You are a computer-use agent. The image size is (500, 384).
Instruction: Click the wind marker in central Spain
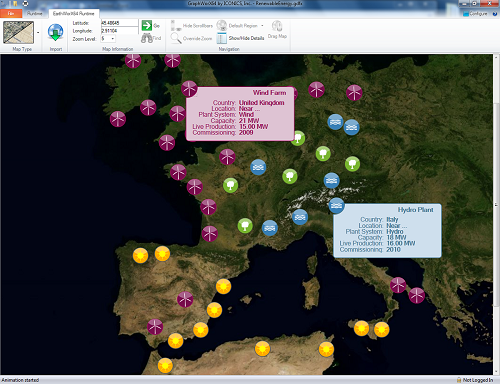coord(185,299)
